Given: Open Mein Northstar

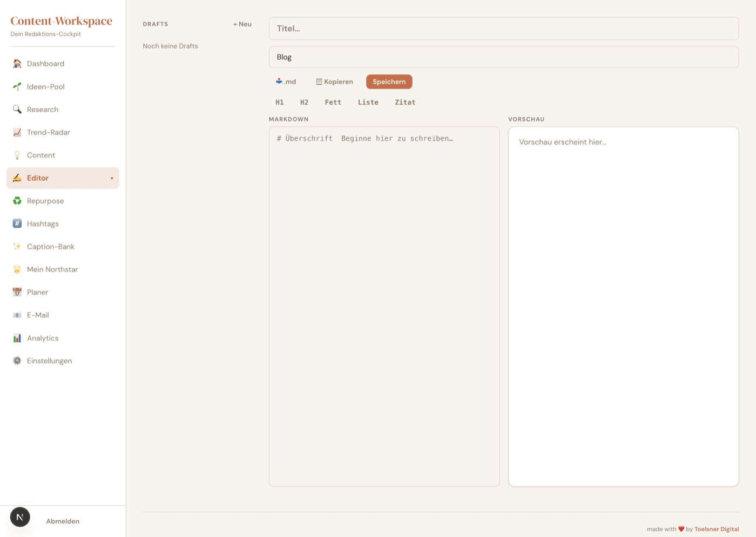Looking at the screenshot, I should click(63, 269).
